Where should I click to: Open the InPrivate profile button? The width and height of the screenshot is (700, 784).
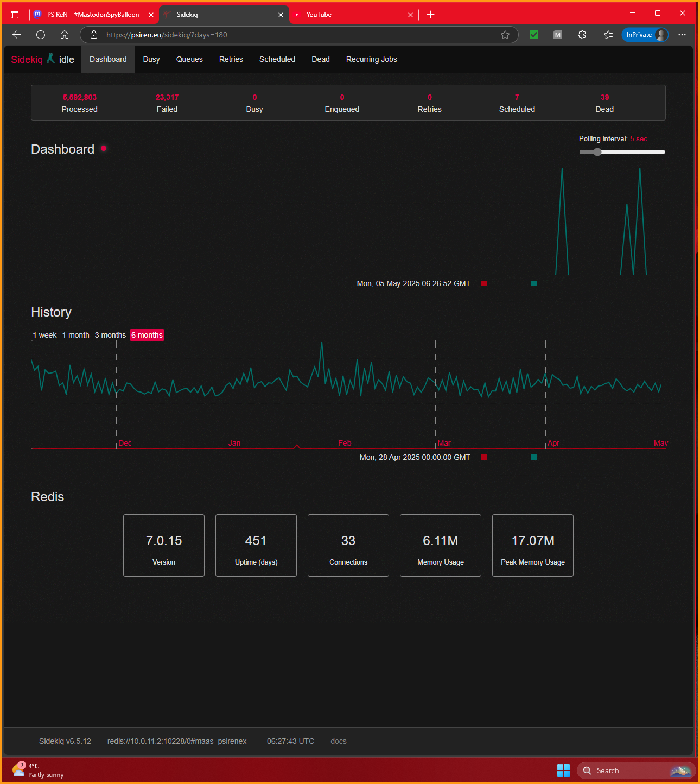pos(645,35)
